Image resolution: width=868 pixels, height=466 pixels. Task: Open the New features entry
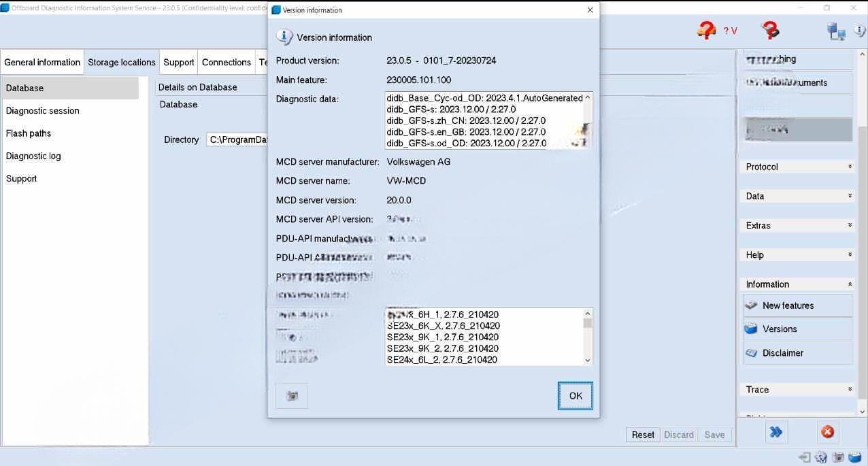coord(798,305)
